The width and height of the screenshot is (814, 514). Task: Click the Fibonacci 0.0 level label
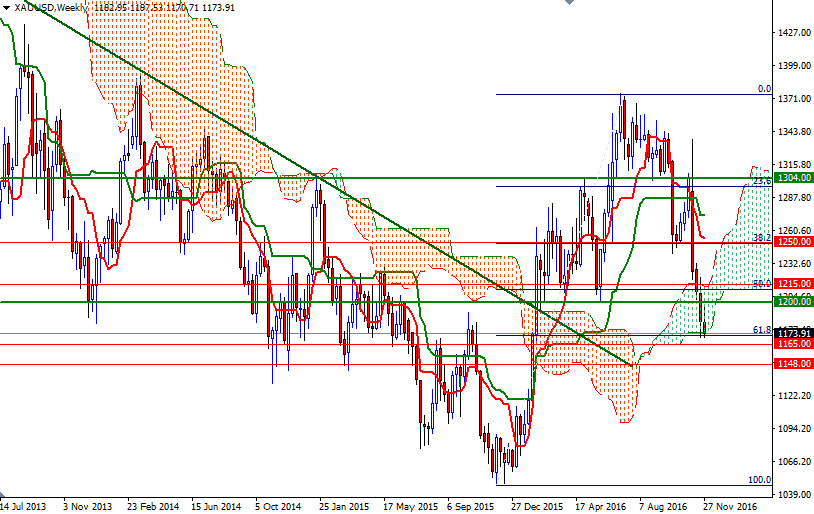point(764,89)
